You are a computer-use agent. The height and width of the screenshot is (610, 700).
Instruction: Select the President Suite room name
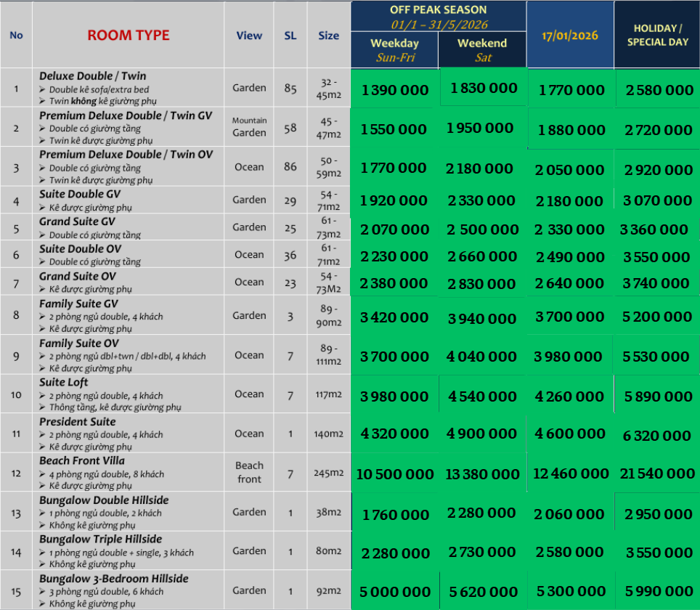(x=78, y=422)
